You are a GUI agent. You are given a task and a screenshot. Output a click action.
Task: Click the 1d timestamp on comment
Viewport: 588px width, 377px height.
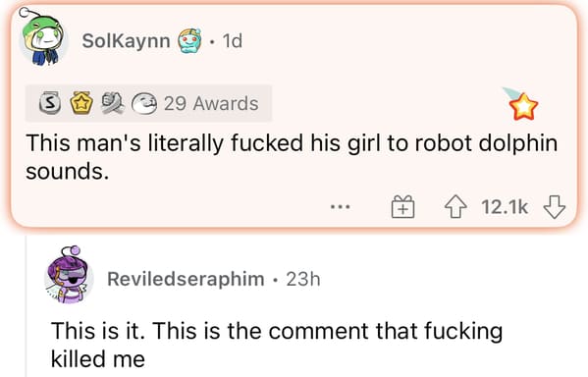[x=232, y=40]
